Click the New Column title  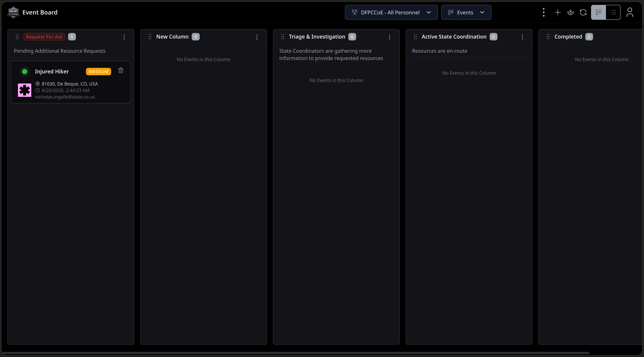click(172, 37)
